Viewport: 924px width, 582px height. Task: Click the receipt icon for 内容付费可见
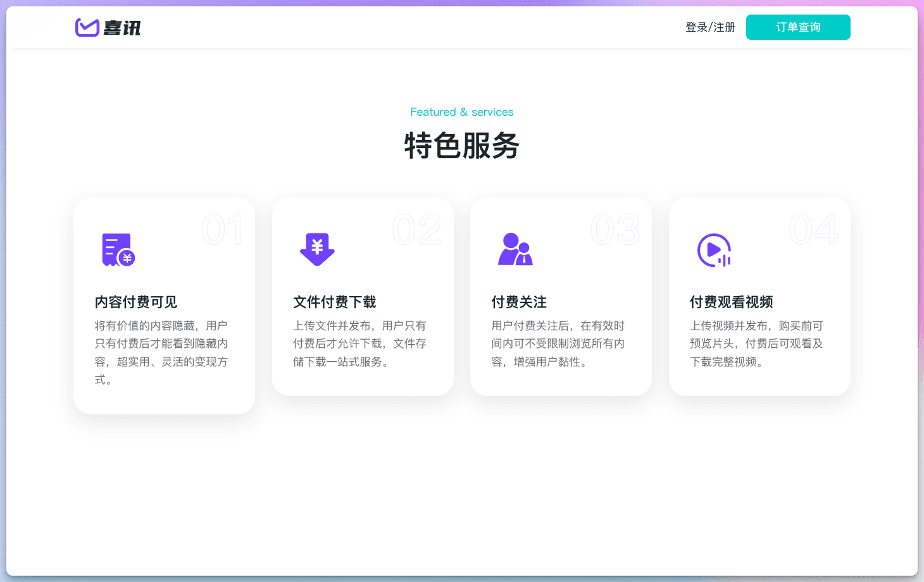[x=118, y=250]
